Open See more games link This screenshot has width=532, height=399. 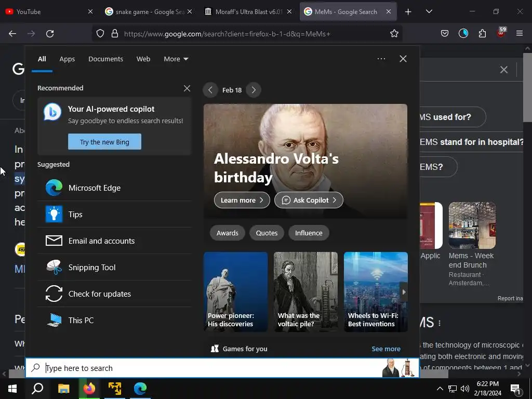point(386,349)
